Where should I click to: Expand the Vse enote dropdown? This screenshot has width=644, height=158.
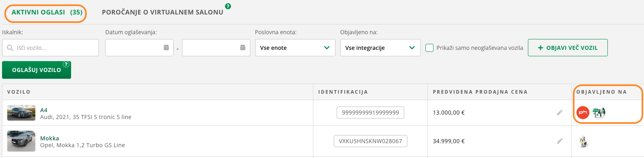[295, 47]
